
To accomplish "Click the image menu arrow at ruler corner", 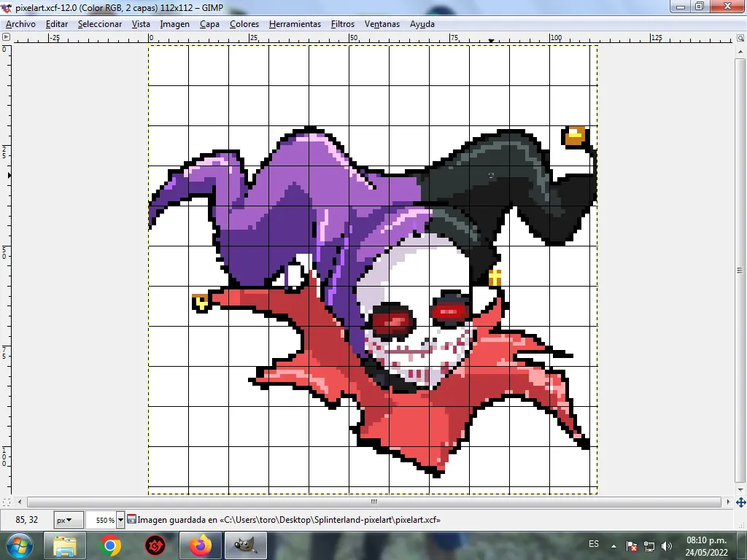I will click(6, 37).
